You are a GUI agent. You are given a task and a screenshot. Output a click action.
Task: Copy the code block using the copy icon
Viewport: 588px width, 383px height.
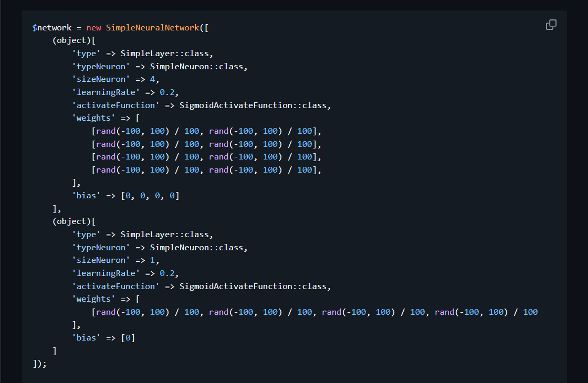(551, 25)
